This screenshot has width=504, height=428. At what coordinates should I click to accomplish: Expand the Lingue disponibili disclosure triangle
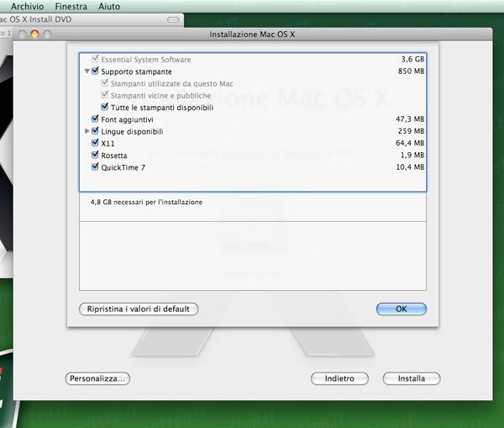tap(87, 131)
